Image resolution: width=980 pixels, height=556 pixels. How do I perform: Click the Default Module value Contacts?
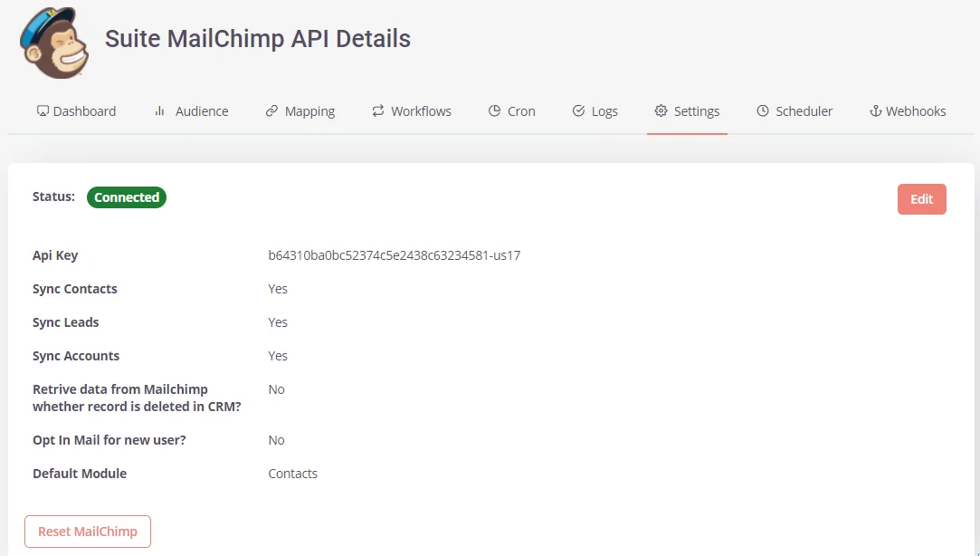click(292, 474)
